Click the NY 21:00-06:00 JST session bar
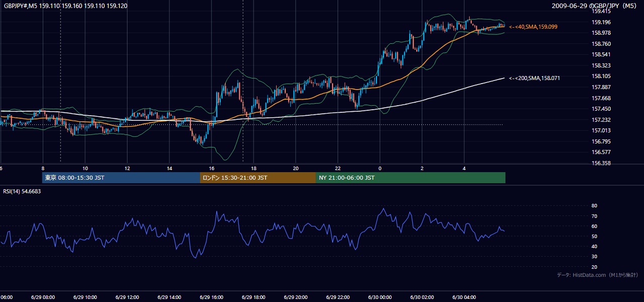The height and width of the screenshot is (302, 644). pyautogui.click(x=411, y=178)
